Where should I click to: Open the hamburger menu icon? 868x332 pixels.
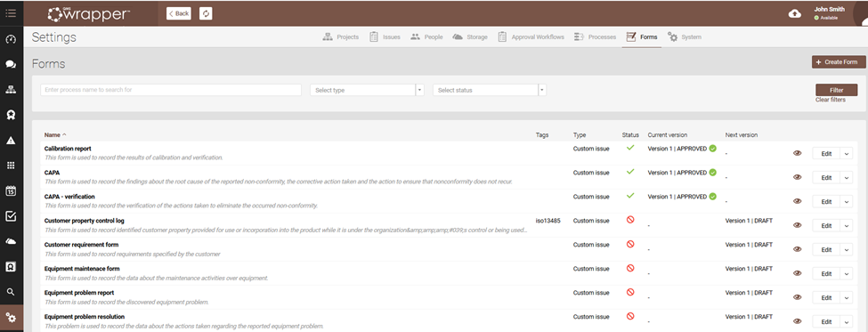[11, 13]
